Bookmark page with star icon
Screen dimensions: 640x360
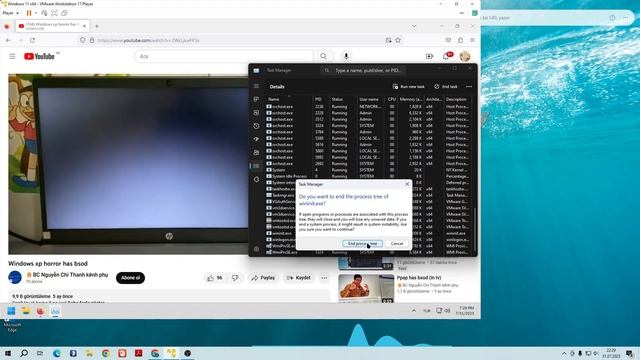(398, 40)
